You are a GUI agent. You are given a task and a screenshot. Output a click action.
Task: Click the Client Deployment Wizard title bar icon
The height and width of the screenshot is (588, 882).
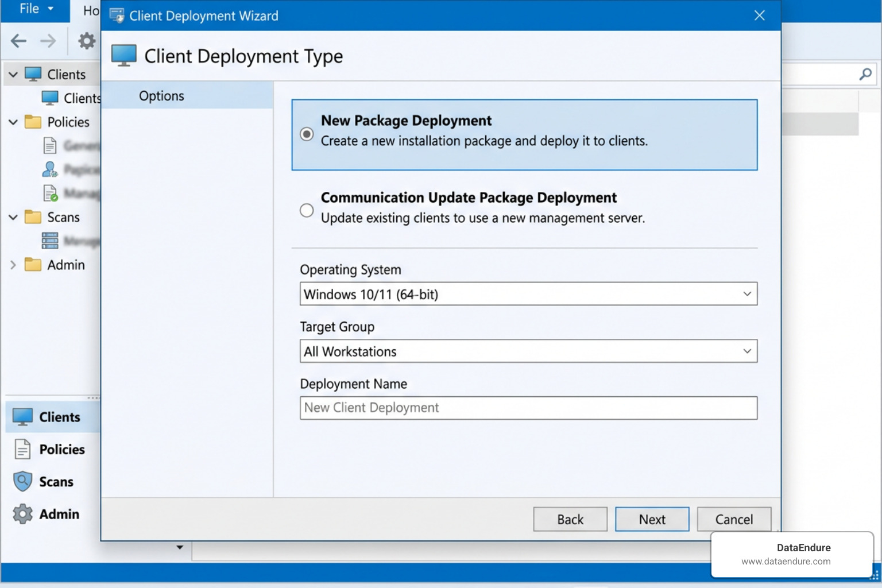click(x=117, y=16)
